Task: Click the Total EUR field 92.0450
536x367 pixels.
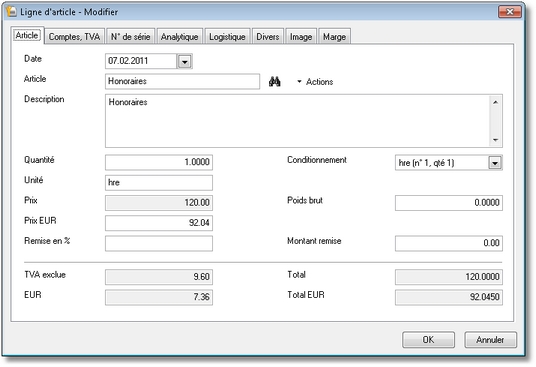Action: coord(448,297)
